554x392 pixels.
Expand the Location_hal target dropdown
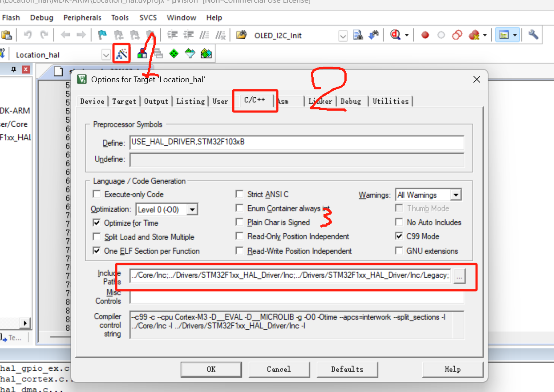pyautogui.click(x=106, y=55)
